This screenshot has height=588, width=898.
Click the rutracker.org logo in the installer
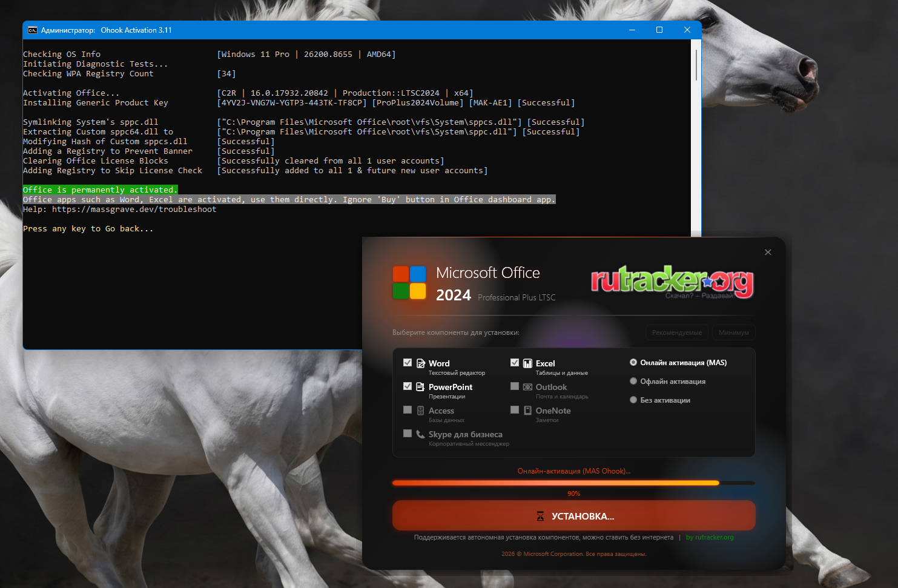pos(672,282)
